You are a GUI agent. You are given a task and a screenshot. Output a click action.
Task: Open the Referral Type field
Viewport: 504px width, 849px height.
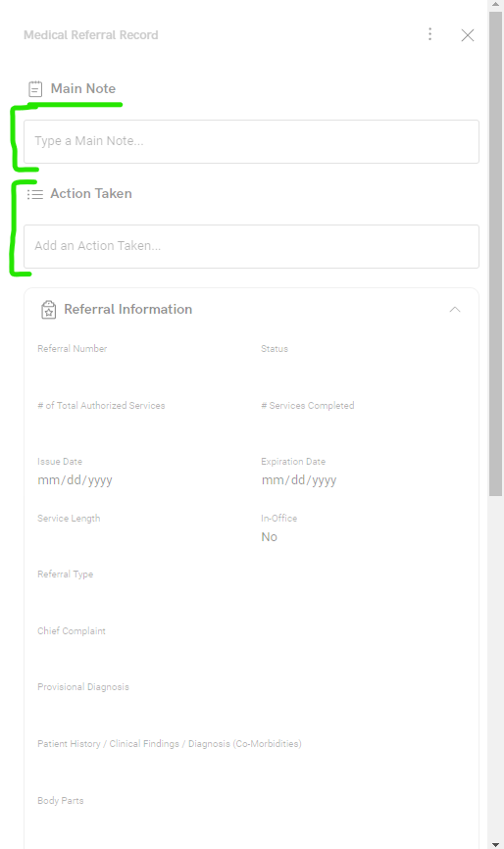coord(251,593)
